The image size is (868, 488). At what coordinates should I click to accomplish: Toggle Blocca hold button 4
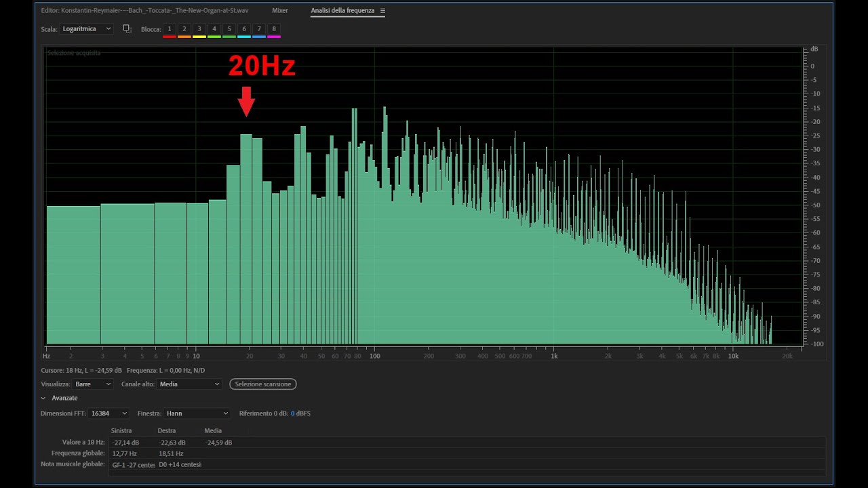[214, 29]
